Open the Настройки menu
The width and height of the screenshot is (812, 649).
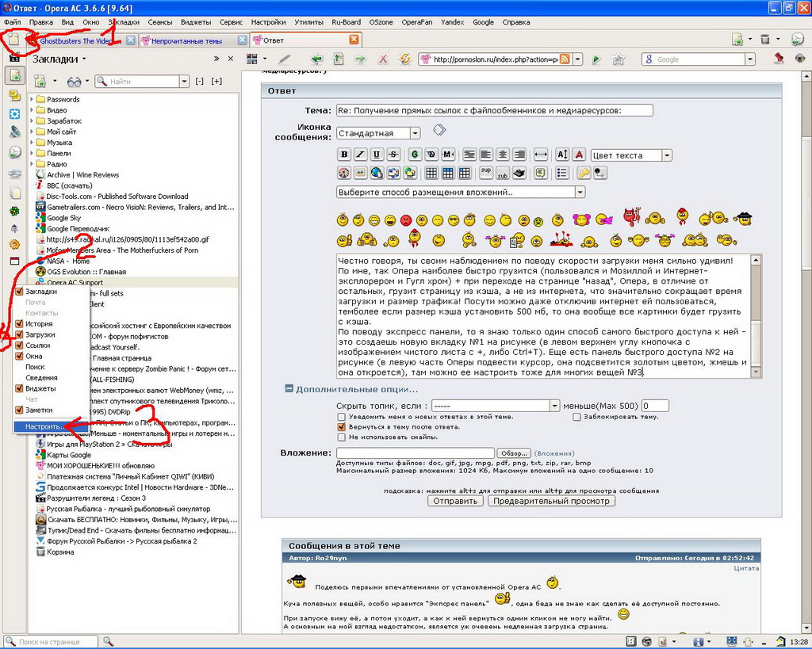[268, 22]
